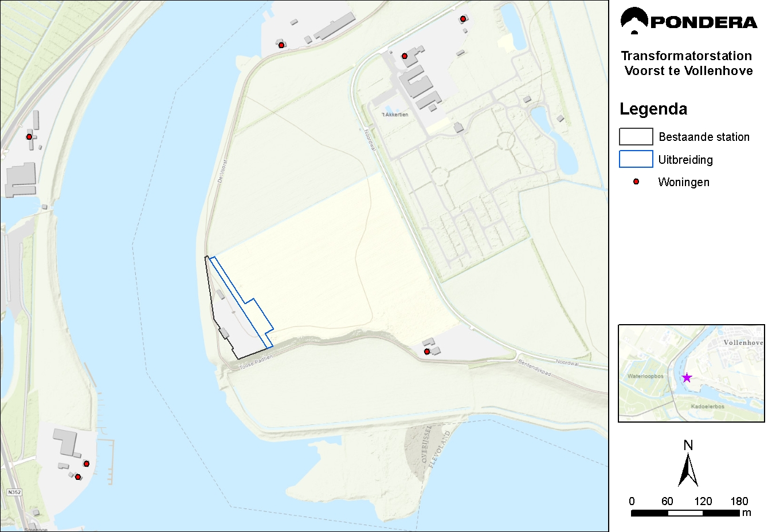
Task: Click the '60' scale bar value
Action: coord(667,501)
